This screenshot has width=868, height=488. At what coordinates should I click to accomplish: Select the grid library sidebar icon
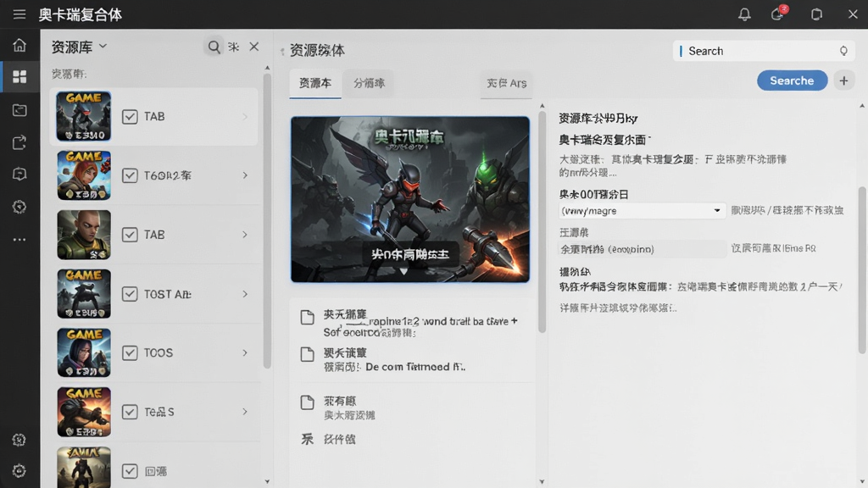point(19,76)
